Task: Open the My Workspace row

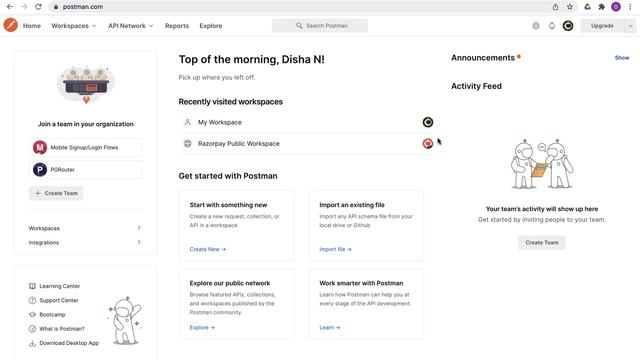Action: (x=307, y=122)
